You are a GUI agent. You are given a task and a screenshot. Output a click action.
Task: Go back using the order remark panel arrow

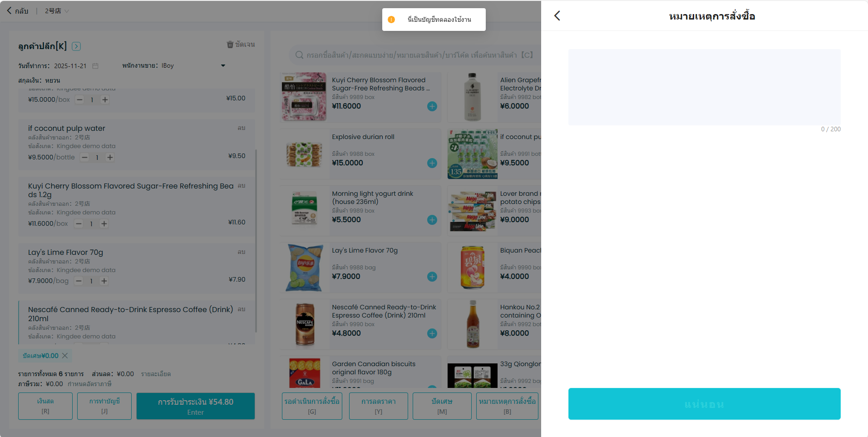(557, 16)
